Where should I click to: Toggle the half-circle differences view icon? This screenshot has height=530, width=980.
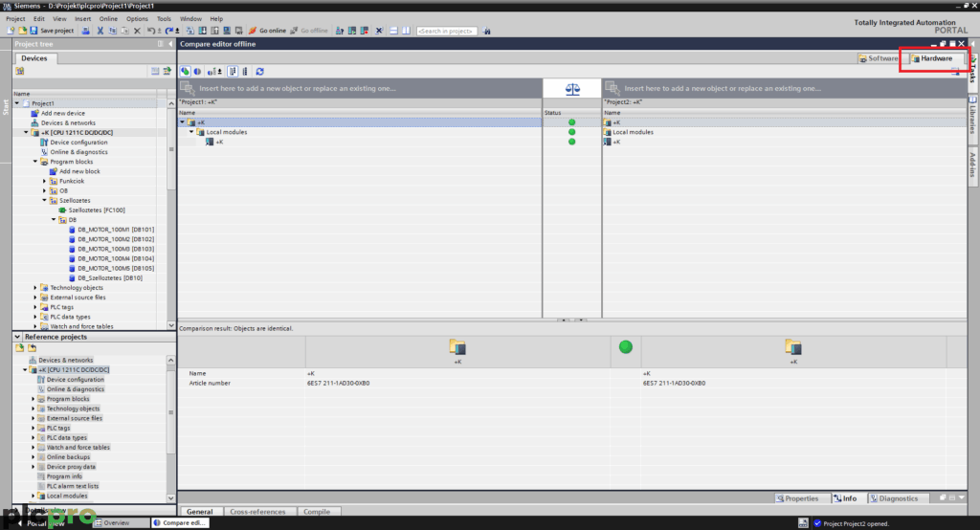coord(197,71)
